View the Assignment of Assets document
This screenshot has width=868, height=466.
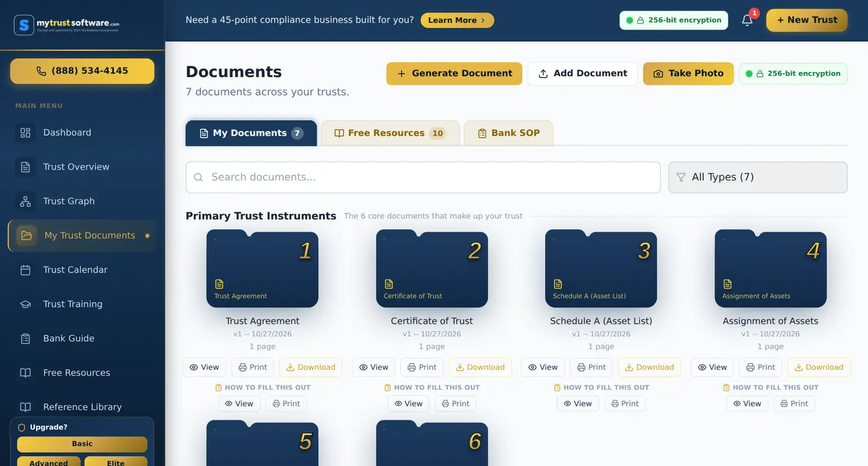point(712,367)
